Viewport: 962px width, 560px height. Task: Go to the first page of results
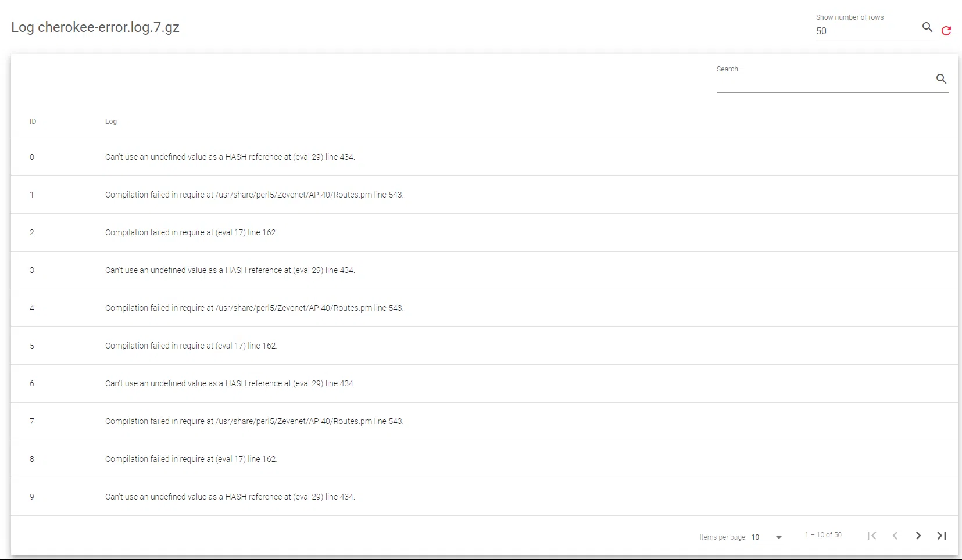point(871,536)
